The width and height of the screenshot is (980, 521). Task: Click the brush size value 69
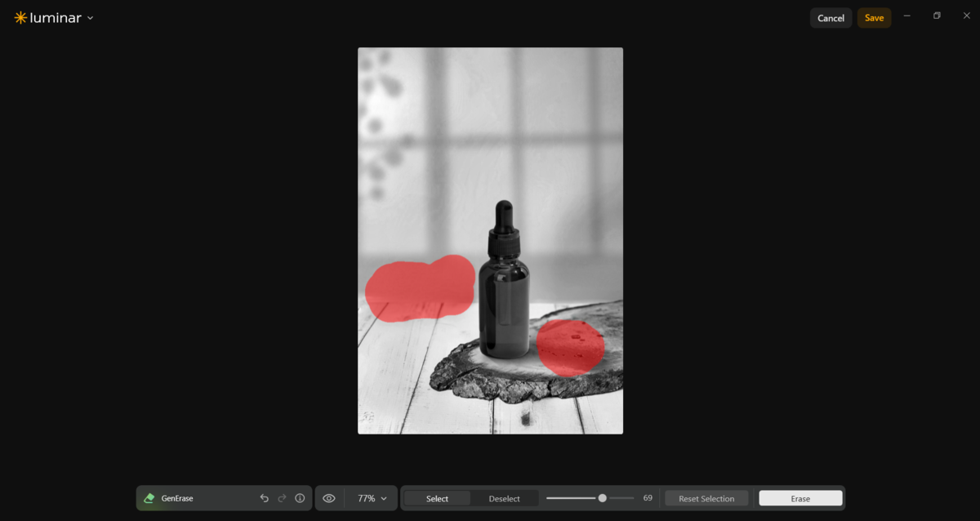[648, 497]
